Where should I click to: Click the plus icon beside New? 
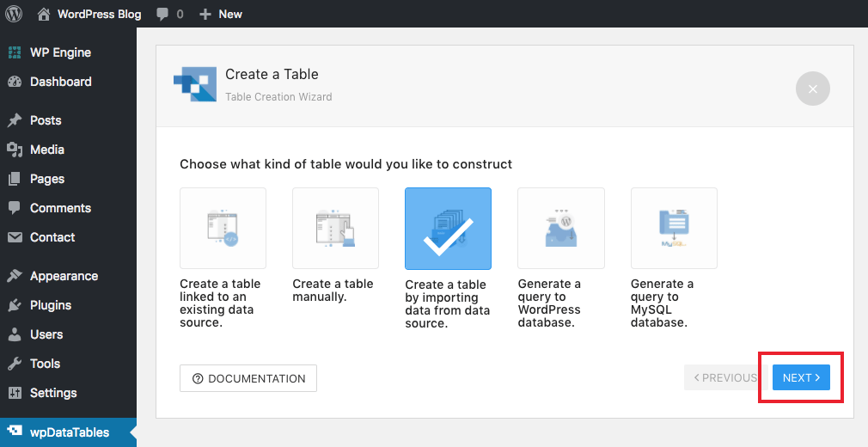pos(205,15)
